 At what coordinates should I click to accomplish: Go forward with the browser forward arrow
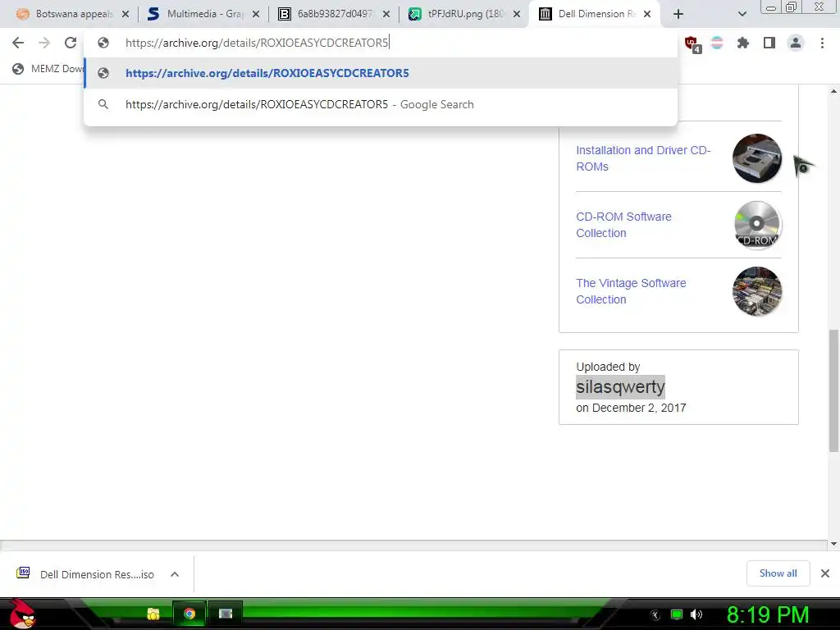coord(44,43)
